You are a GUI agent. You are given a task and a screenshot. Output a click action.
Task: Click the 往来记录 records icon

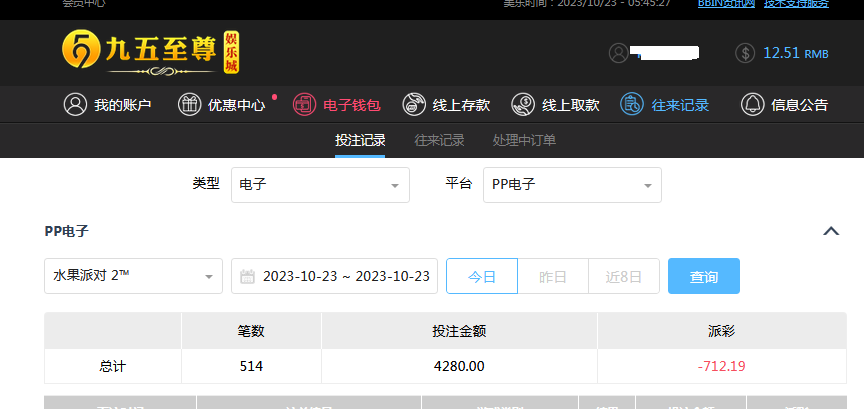[x=632, y=104]
